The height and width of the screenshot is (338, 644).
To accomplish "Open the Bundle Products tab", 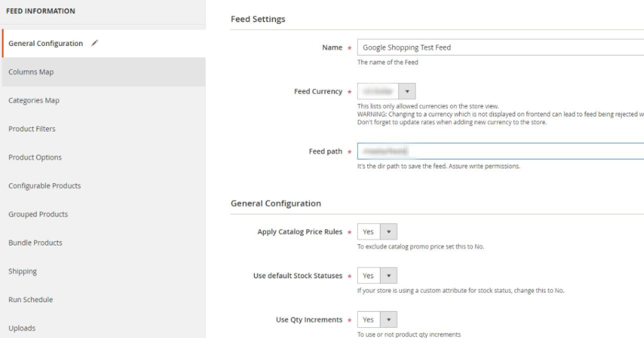I will 104,242.
